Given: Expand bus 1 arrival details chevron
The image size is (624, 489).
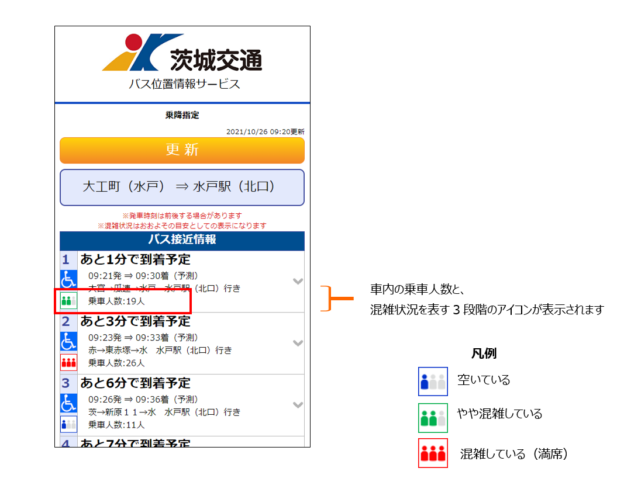Looking at the screenshot, I should [x=297, y=281].
